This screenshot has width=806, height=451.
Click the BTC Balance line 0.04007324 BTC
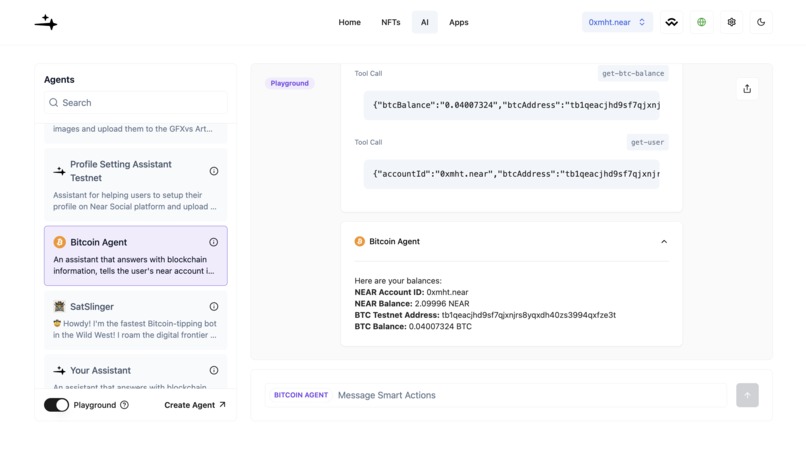pyautogui.click(x=413, y=326)
